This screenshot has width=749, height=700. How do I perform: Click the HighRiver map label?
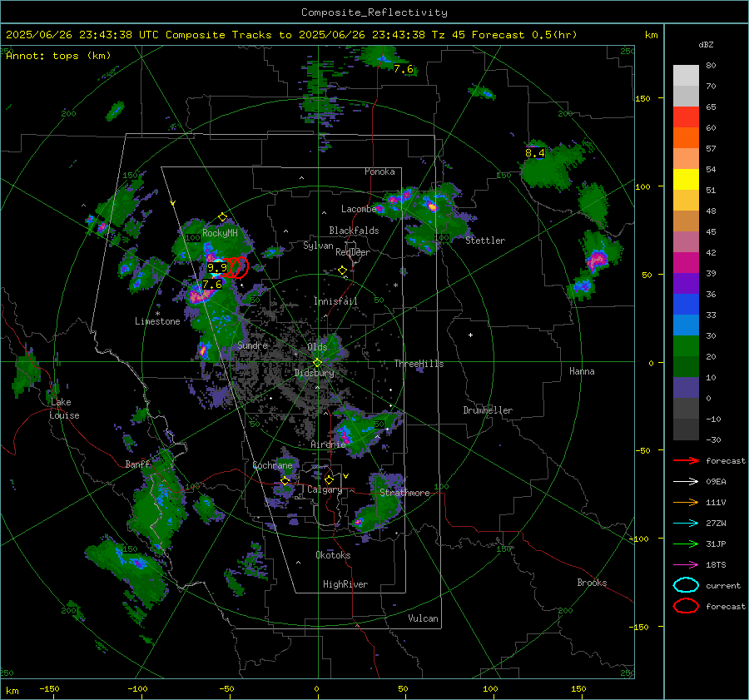345,584
